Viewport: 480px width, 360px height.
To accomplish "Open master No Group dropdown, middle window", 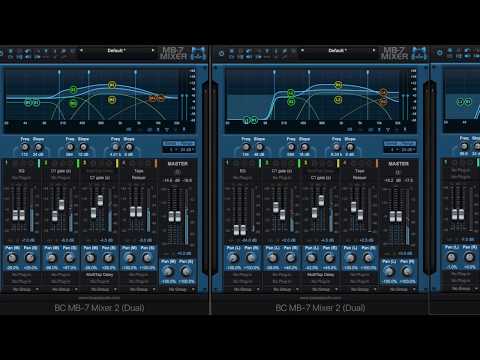I will (x=398, y=289).
